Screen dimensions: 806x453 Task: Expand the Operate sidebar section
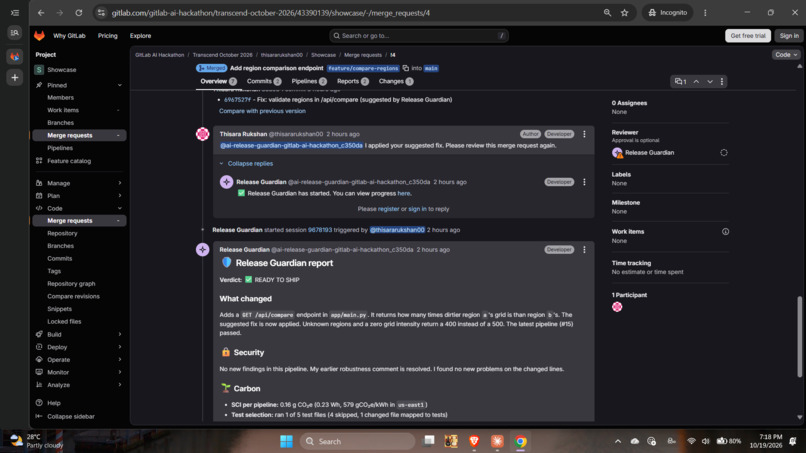point(120,359)
